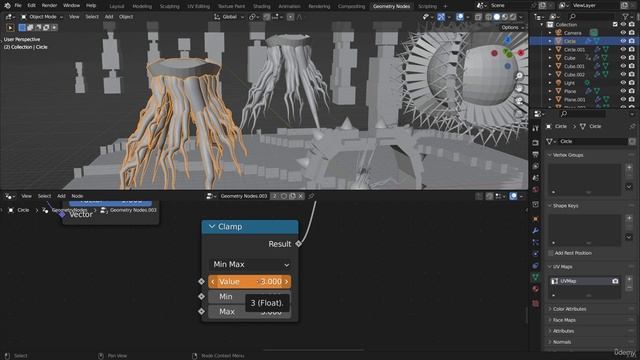Viewport: 640px width, 360px height.
Task: Click the zoom magnifier viewport gizmo
Action: tap(519, 76)
